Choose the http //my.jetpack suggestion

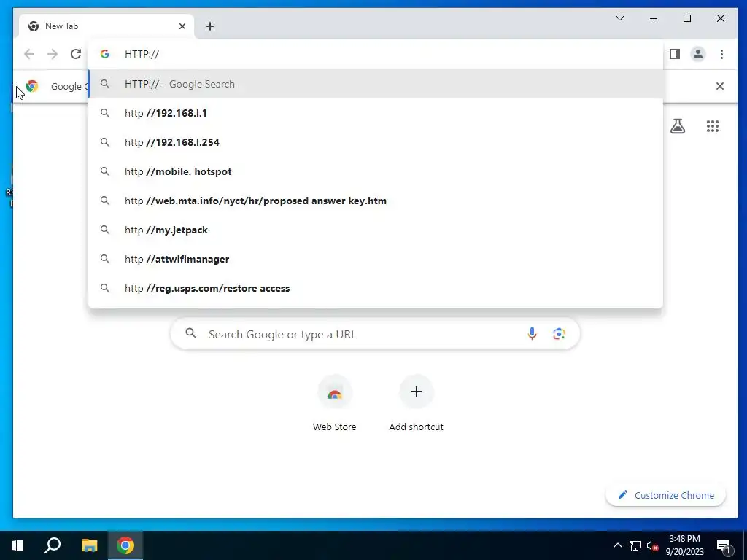point(376,230)
